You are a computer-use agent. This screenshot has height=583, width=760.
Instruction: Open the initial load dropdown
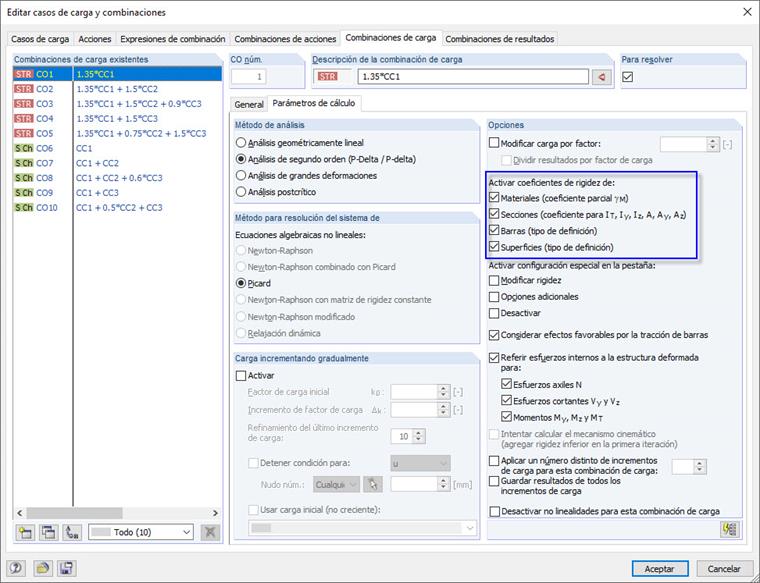click(x=362, y=528)
